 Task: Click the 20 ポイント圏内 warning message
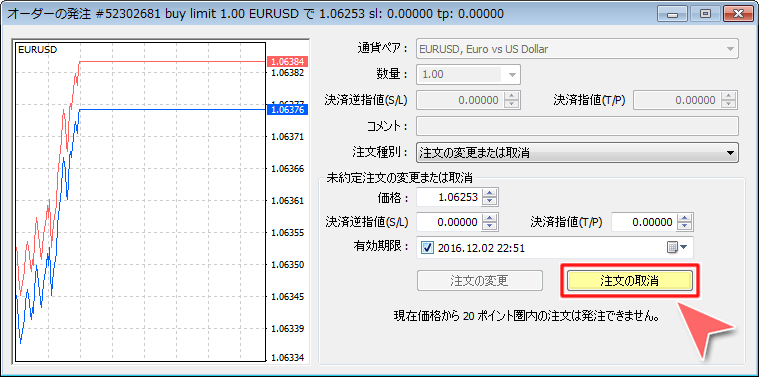(527, 317)
